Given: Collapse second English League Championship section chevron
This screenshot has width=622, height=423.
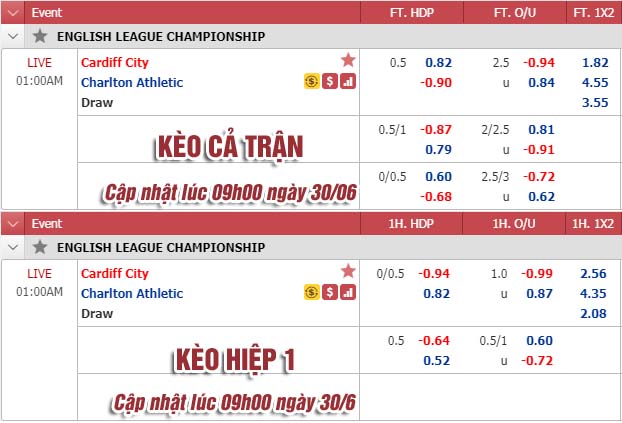Looking at the screenshot, I should (13, 248).
